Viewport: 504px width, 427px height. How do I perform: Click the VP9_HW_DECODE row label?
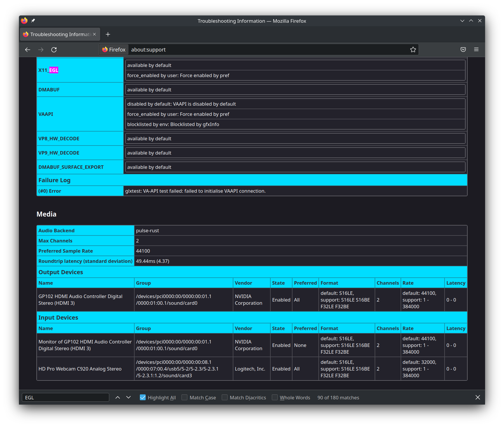tap(59, 153)
